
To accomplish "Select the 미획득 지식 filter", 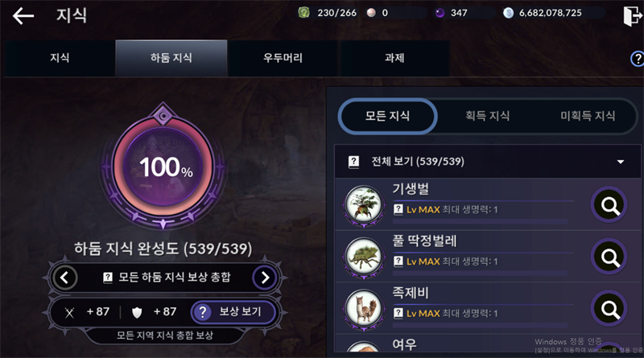I will pyautogui.click(x=588, y=116).
